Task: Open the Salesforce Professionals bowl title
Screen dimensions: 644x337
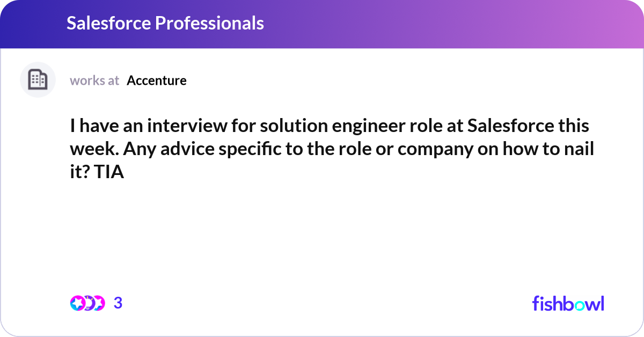Action: tap(165, 23)
